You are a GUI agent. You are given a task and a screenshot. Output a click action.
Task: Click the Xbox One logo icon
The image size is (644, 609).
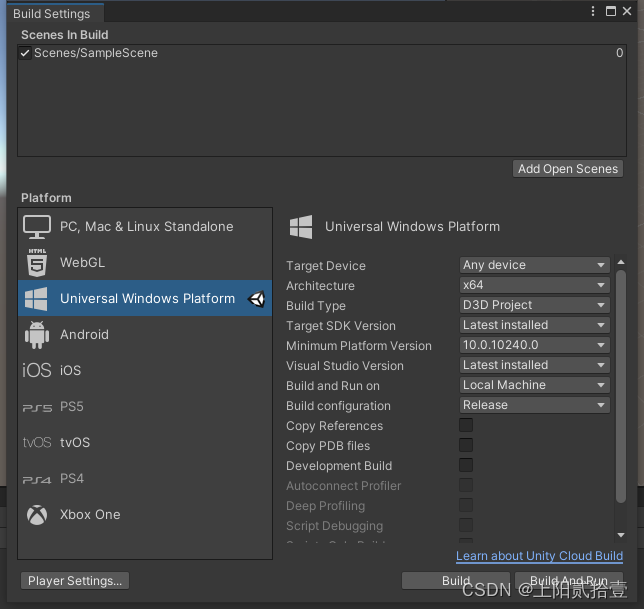37,515
